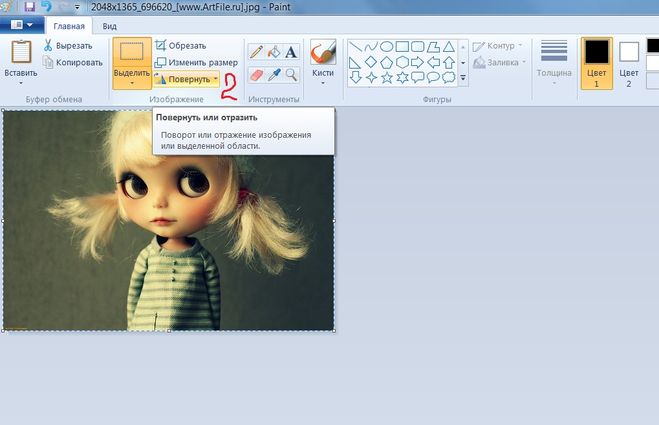This screenshot has width=659, height=425.
Task: Select the Left arrow shape
Action: pos(433,63)
